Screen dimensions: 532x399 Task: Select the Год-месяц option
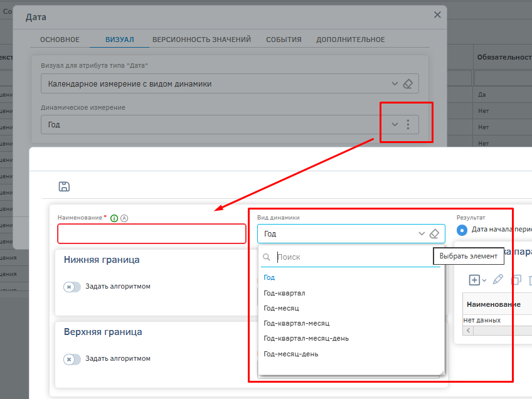(281, 308)
